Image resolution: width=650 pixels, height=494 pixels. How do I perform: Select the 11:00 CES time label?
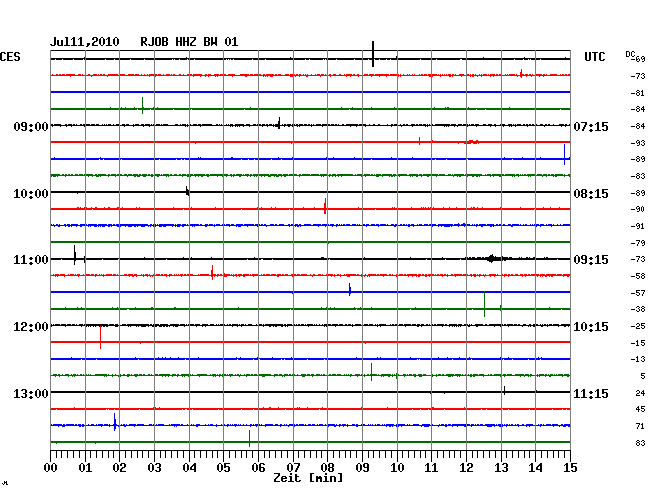pyautogui.click(x=31, y=260)
